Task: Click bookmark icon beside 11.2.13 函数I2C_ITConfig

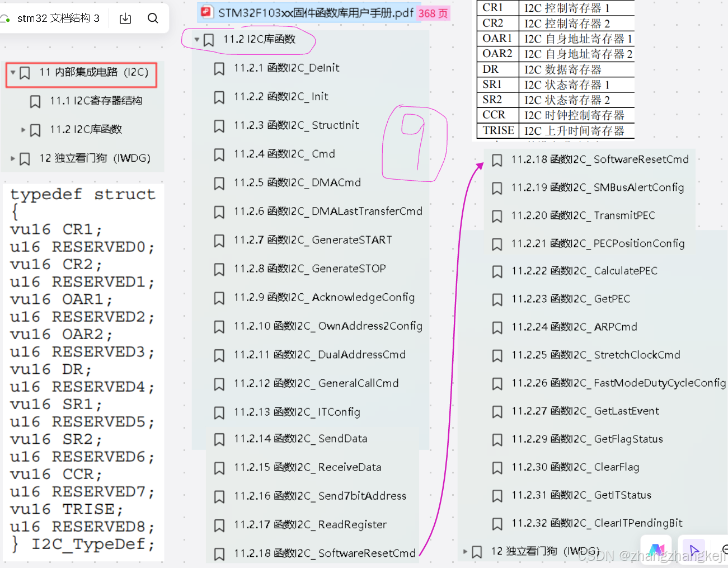Action: point(219,413)
